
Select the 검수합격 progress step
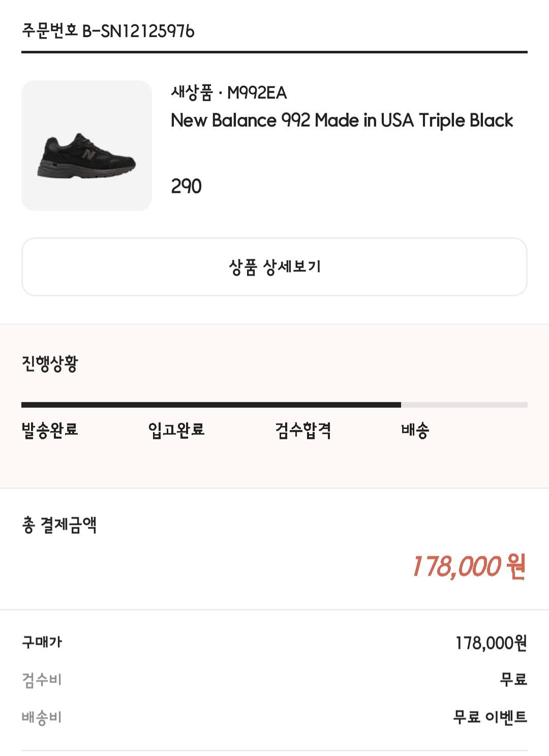[x=303, y=430]
